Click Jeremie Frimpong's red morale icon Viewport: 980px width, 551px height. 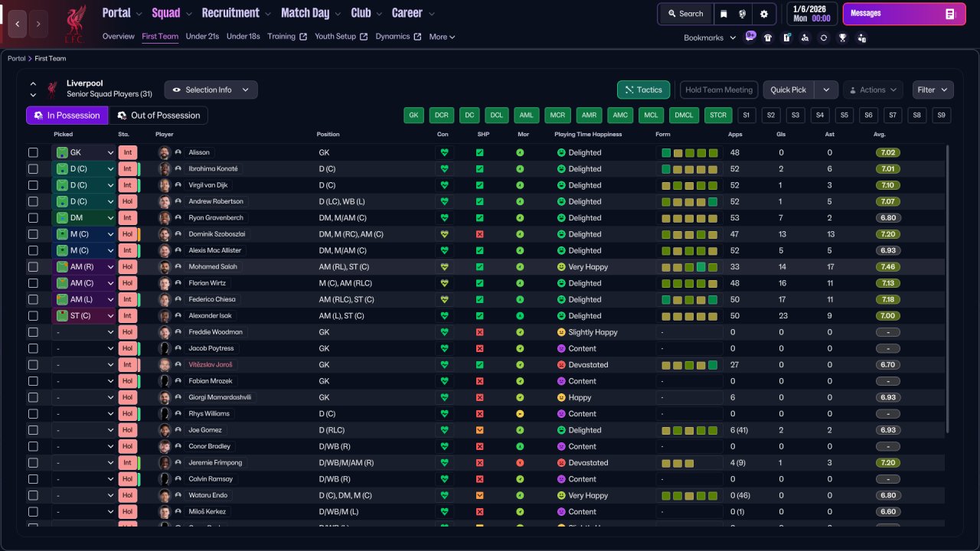pyautogui.click(x=520, y=463)
